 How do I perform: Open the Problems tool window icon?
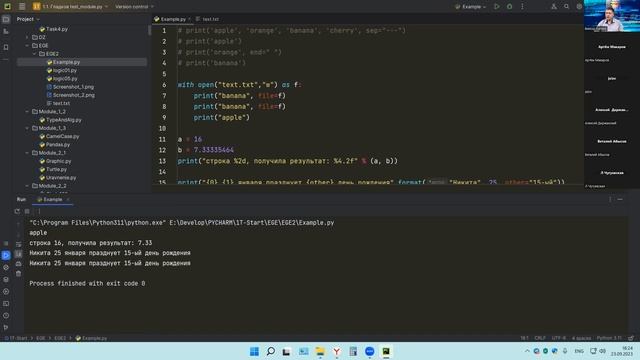click(x=6, y=316)
